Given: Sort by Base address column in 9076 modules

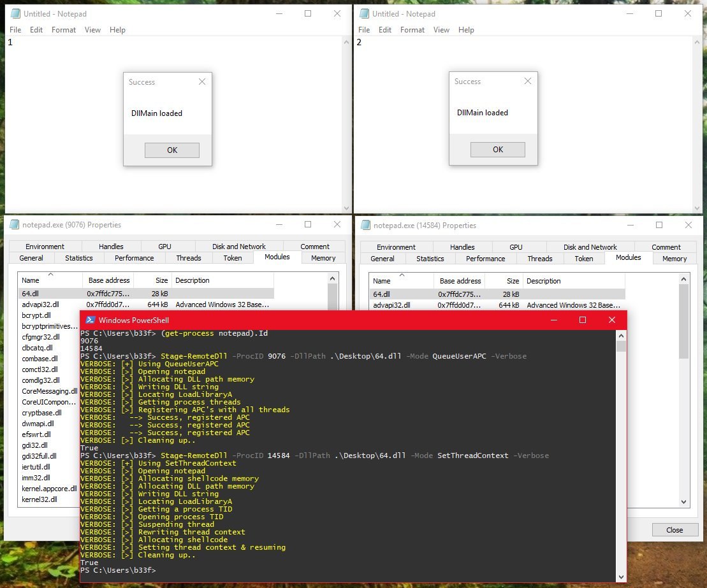Looking at the screenshot, I should tap(108, 280).
